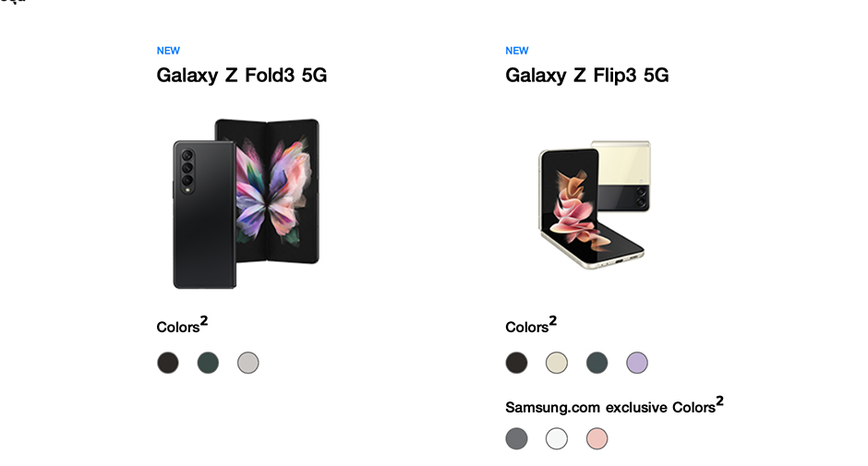Viewport: 868px width, 466px height.
Task: Choose the cream color swatch for Flip3
Action: point(557,363)
